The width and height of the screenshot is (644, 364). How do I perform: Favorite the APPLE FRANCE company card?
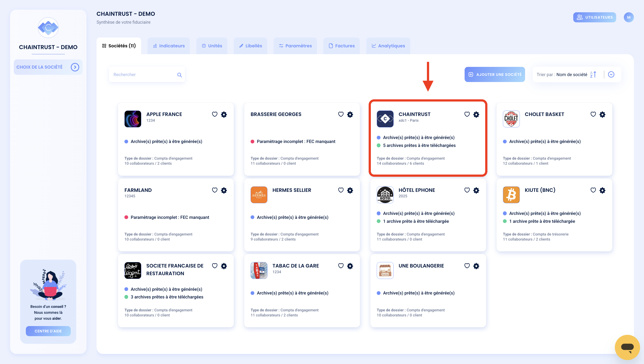pos(214,114)
